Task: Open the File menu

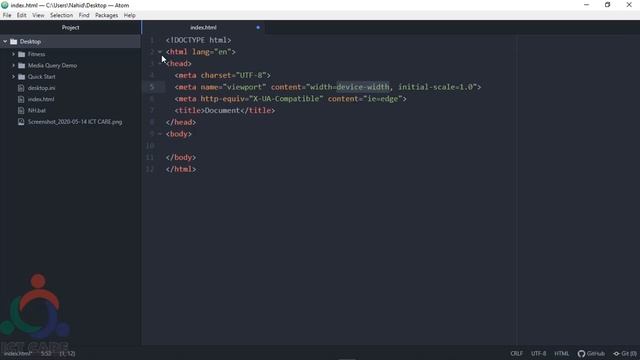Action: tap(7, 15)
